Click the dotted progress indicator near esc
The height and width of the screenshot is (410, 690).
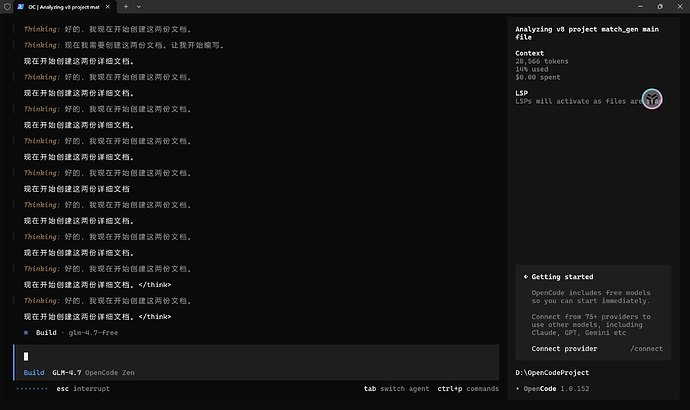pyautogui.click(x=32, y=388)
